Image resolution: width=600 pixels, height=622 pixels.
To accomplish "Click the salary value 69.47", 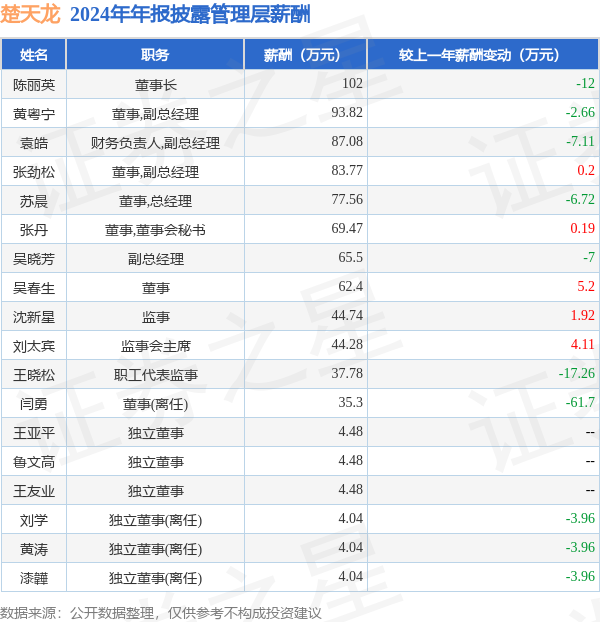I will [347, 228].
